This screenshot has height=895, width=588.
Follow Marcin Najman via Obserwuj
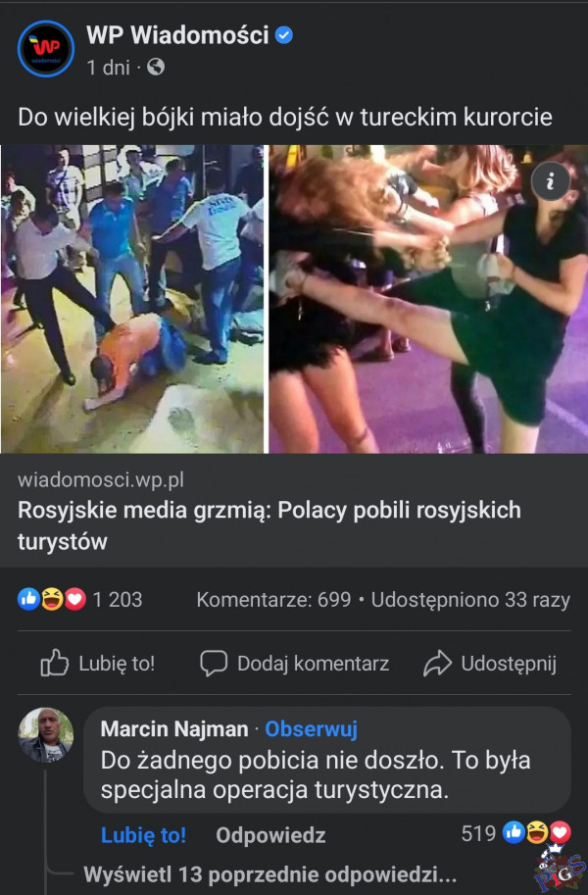coord(311,729)
